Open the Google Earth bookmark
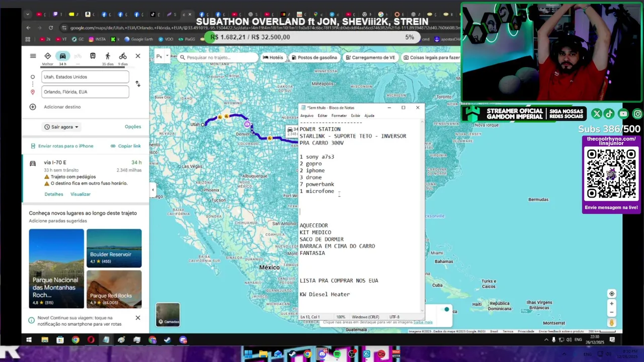Viewport: 644px width, 362px height. click(x=138, y=39)
